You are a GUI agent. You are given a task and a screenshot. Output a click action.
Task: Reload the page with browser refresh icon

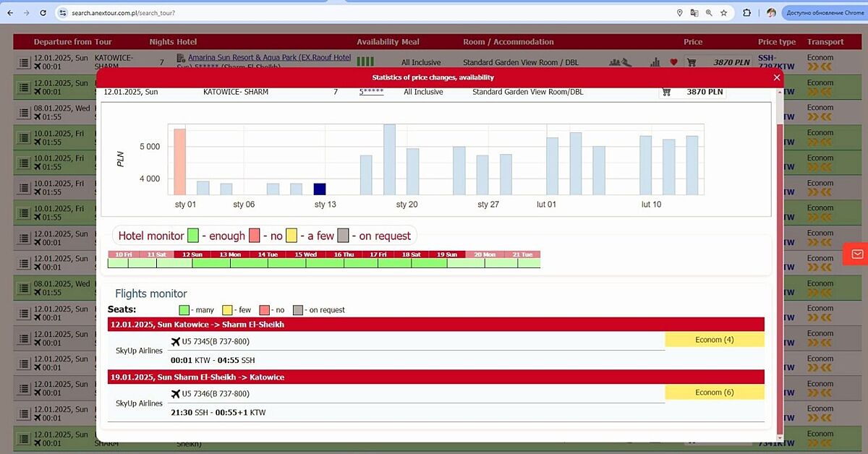click(43, 13)
